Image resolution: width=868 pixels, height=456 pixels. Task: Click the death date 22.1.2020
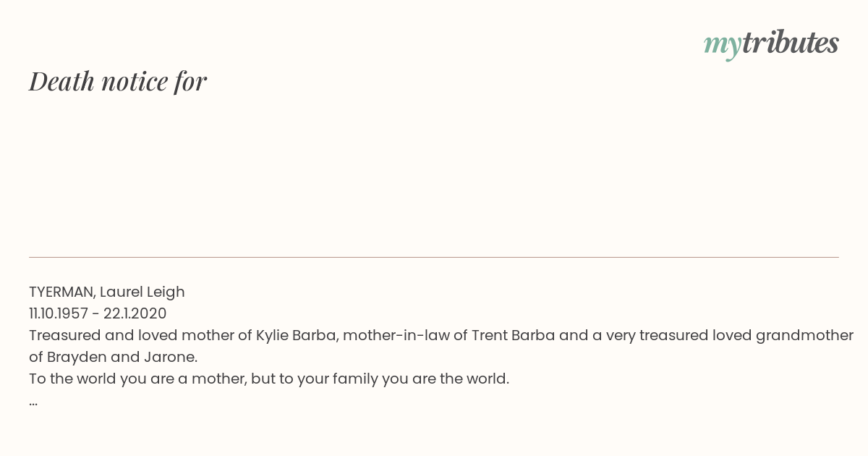tap(135, 313)
